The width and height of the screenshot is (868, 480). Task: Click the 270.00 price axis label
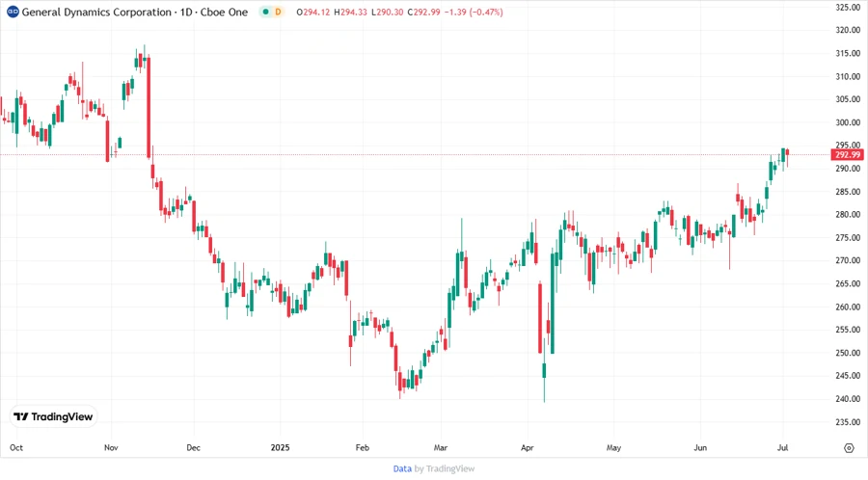click(848, 260)
